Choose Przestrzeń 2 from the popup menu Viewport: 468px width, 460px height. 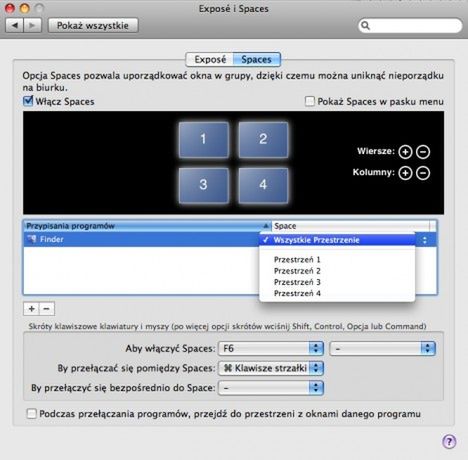pyautogui.click(x=337, y=271)
